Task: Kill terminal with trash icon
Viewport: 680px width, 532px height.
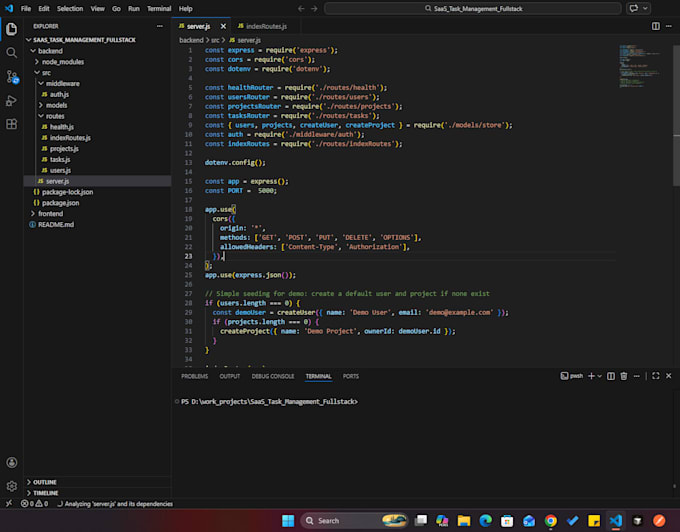Action: point(624,376)
